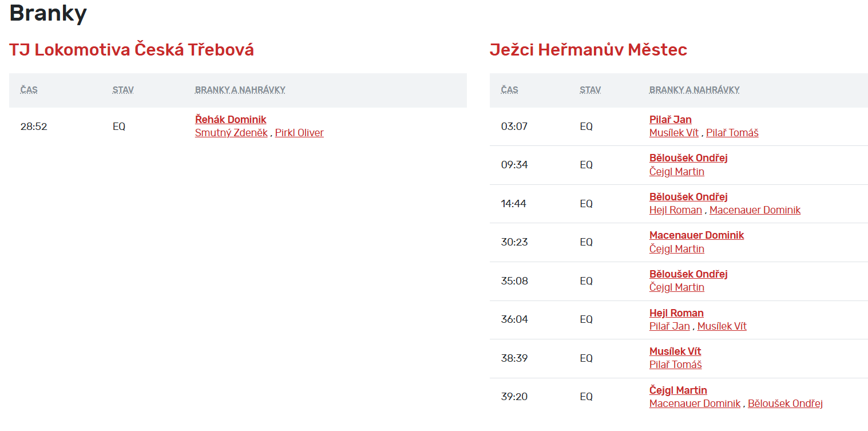Click Musílek Vít assist on 03:07 goal
This screenshot has height=431, width=868.
click(675, 133)
